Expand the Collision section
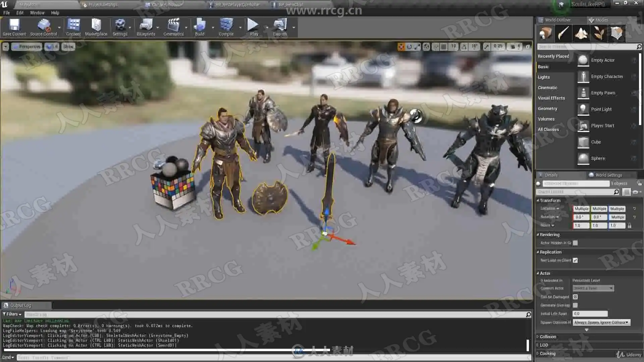Viewport: 644px width, 362px height. [548, 337]
